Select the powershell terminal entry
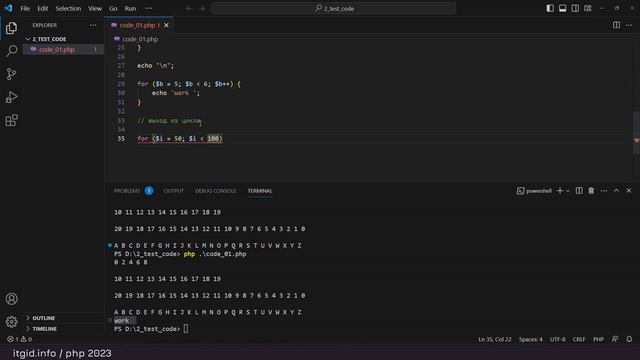 (534, 191)
